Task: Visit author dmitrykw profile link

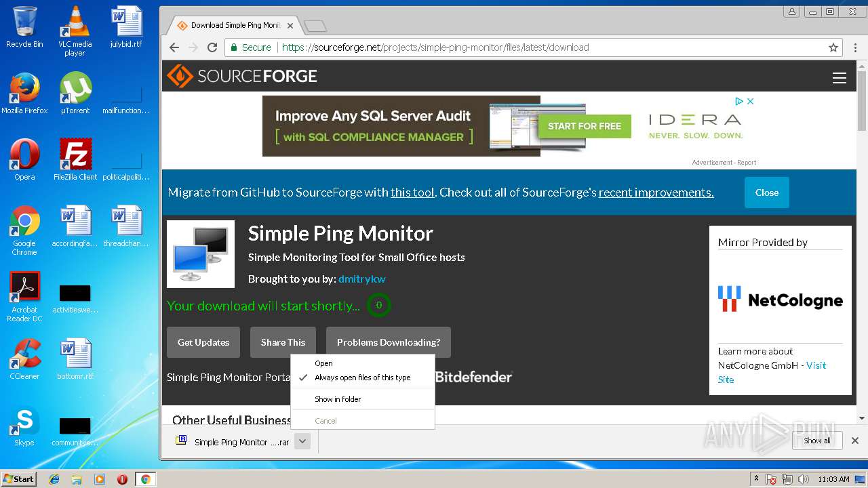Action: [361, 279]
